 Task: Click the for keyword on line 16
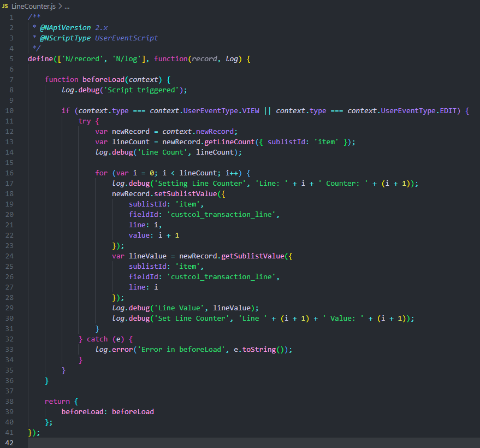(x=102, y=173)
